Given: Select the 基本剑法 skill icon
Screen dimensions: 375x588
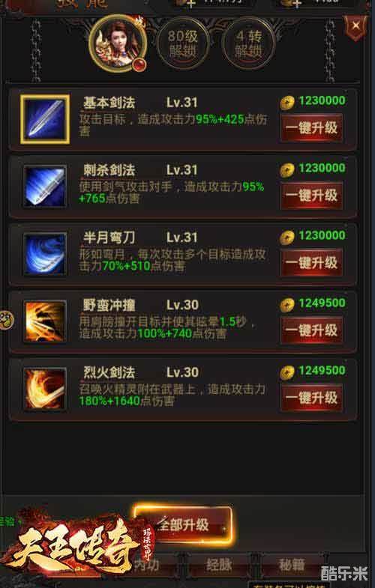Looking at the screenshot, I should [x=45, y=119].
